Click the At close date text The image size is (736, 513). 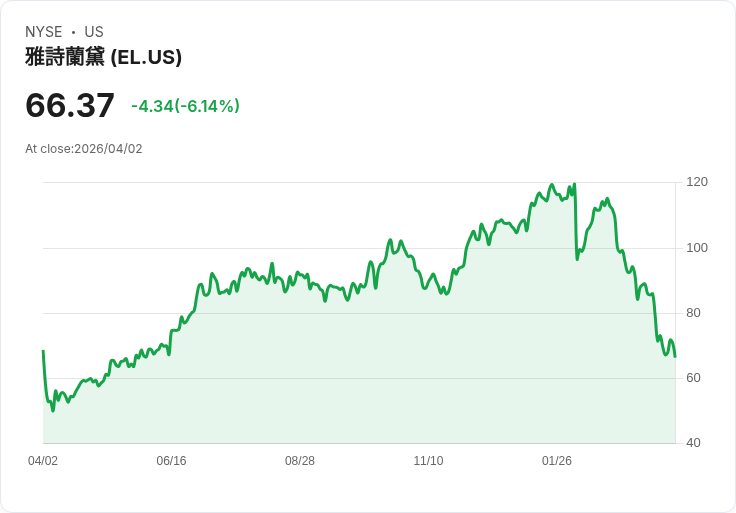(x=84, y=149)
